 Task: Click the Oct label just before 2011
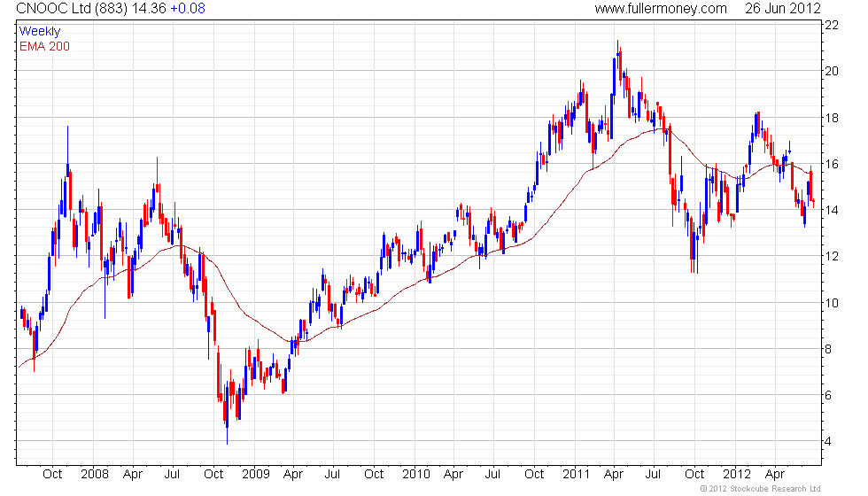click(534, 474)
